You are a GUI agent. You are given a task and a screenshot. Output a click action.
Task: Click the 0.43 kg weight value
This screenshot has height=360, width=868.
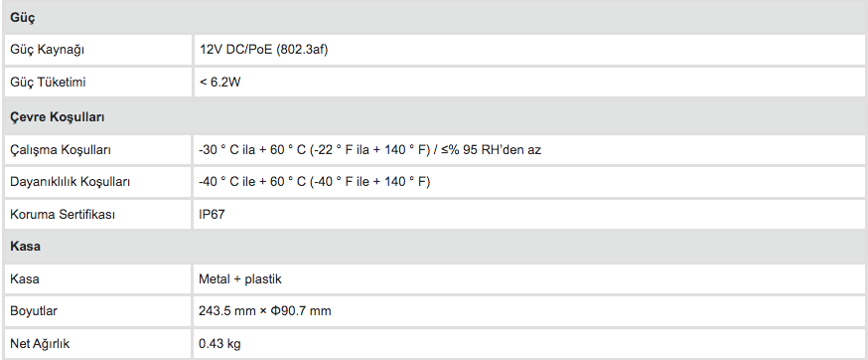(x=219, y=344)
